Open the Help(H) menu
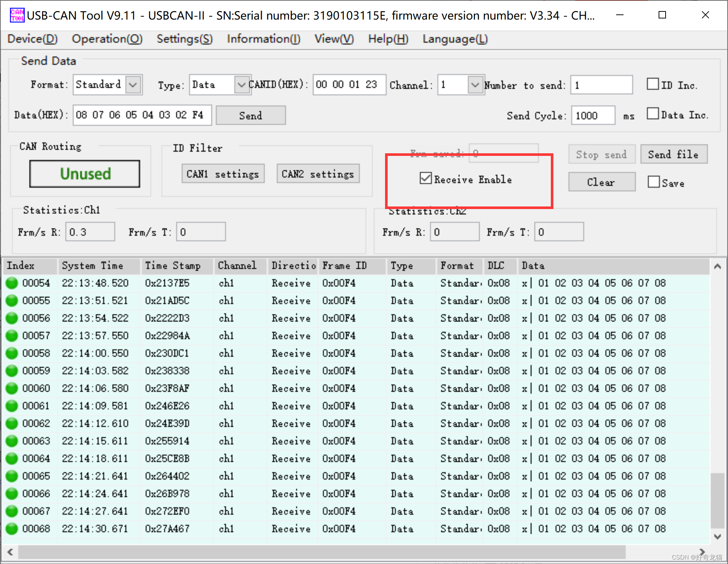Viewport: 728px width, 564px height. pos(388,39)
